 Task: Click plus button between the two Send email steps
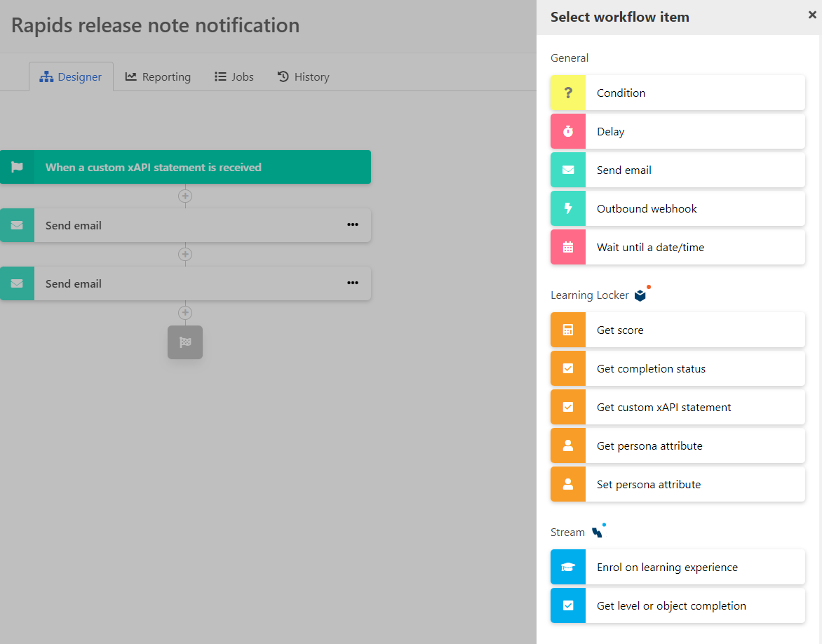[x=185, y=254]
